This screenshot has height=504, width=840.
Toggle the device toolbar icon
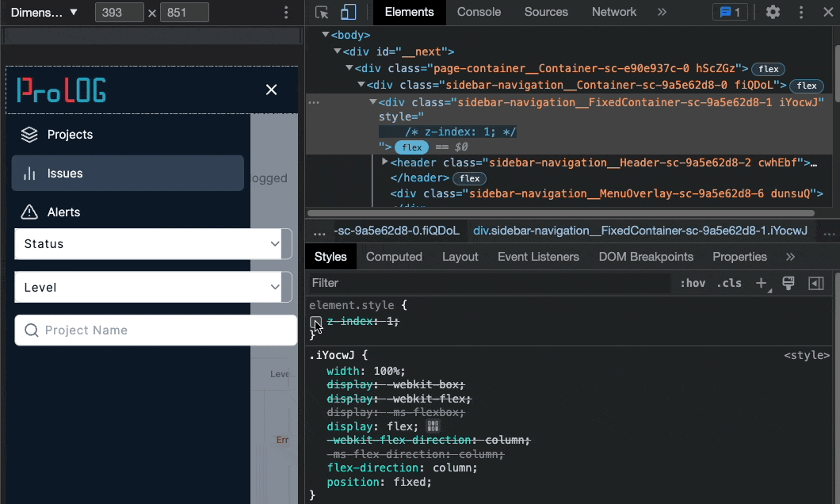(348, 12)
